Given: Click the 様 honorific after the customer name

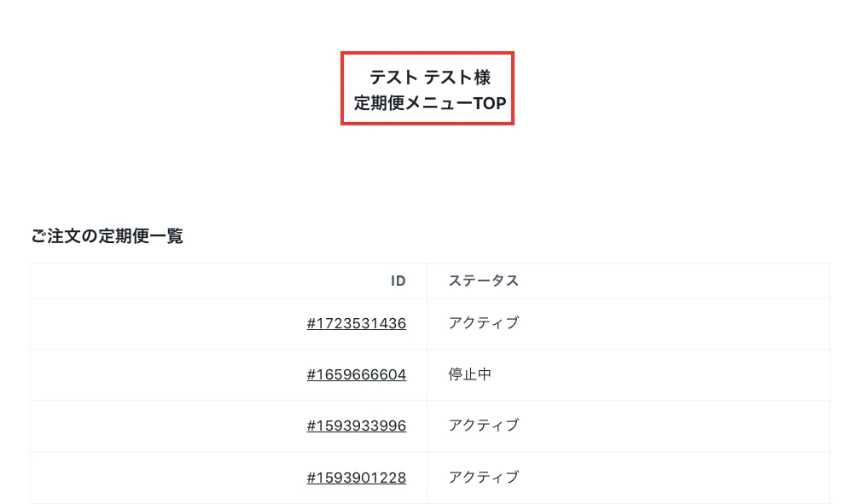Looking at the screenshot, I should [483, 77].
